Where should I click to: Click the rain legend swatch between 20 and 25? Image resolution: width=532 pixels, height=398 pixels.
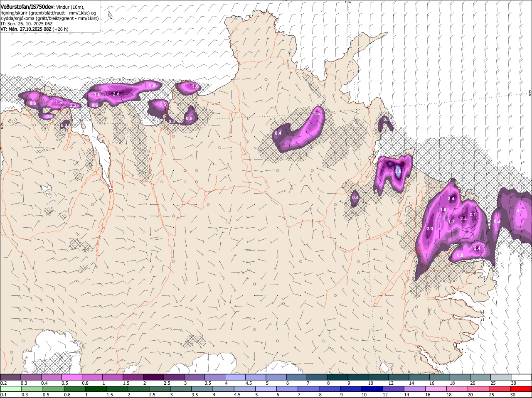coord(478,389)
